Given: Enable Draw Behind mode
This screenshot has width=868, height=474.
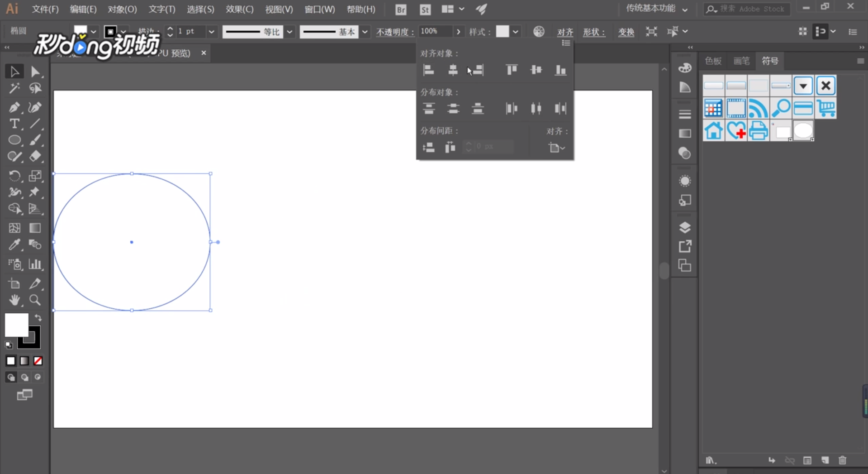Looking at the screenshot, I should coord(25,377).
